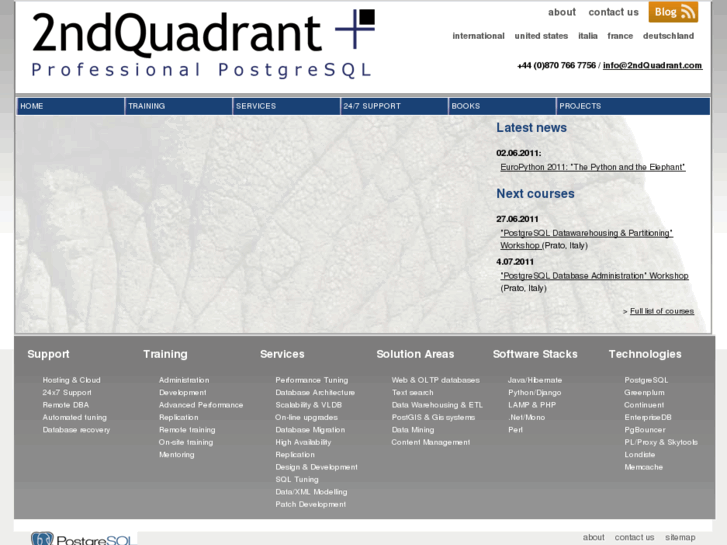Open Hosting & Cloud support page
727x545 pixels.
pos(71,380)
